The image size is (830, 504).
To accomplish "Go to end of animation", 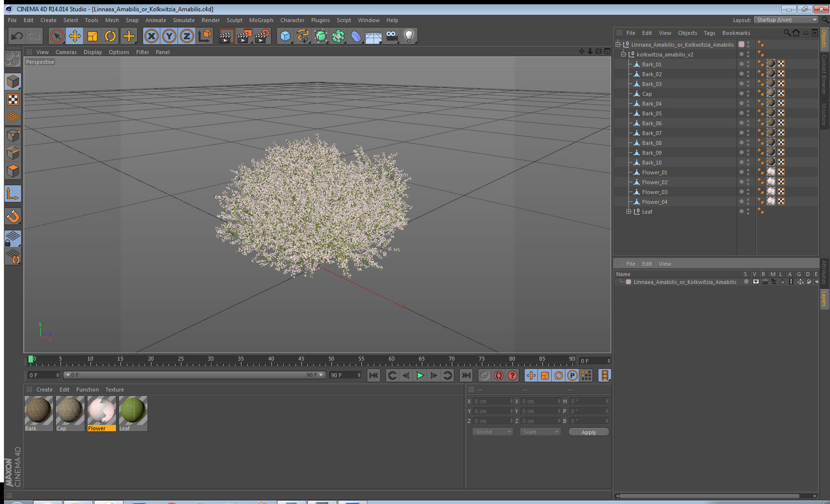I will (x=466, y=375).
